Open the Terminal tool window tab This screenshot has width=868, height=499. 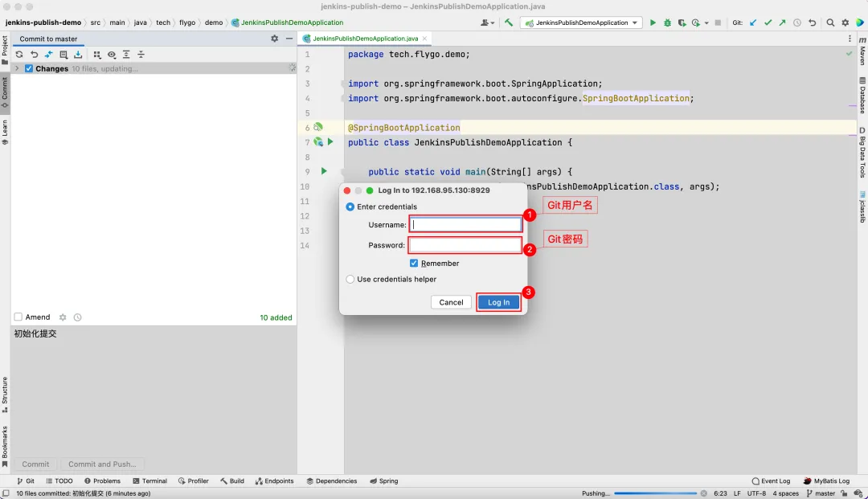click(x=150, y=481)
